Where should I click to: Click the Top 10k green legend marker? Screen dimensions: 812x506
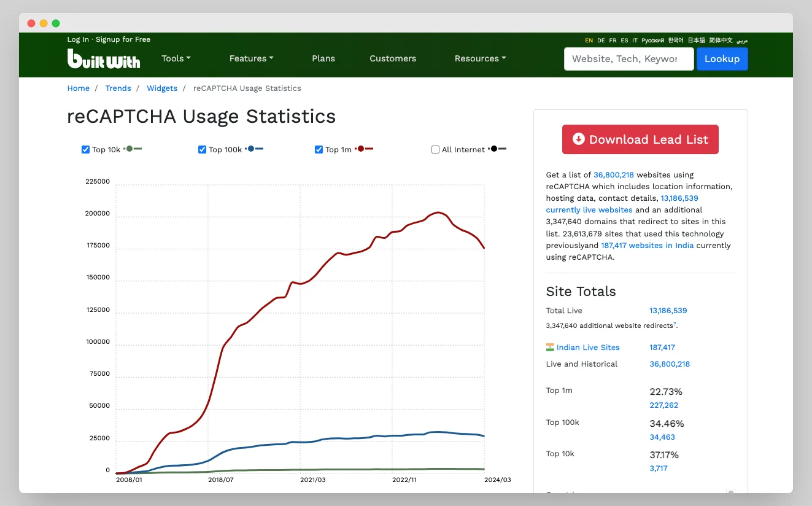[133, 149]
